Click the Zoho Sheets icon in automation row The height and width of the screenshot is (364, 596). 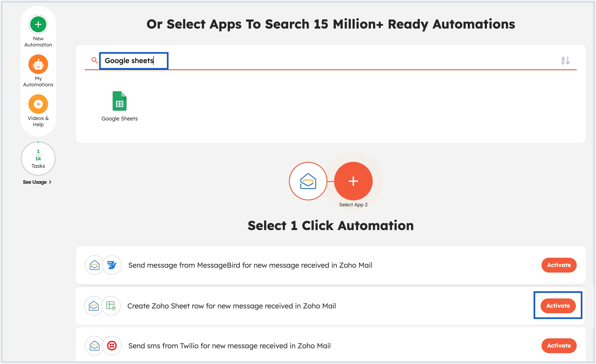110,306
